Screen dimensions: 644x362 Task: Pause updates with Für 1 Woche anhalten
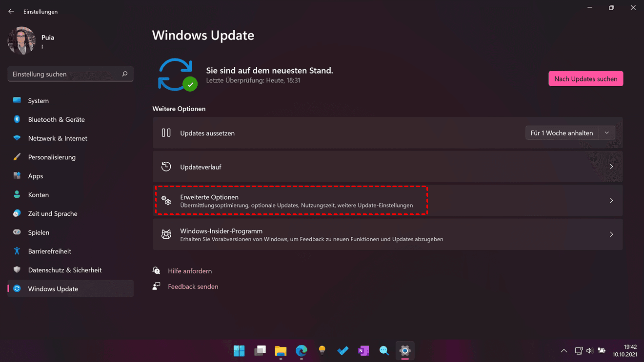(562, 133)
